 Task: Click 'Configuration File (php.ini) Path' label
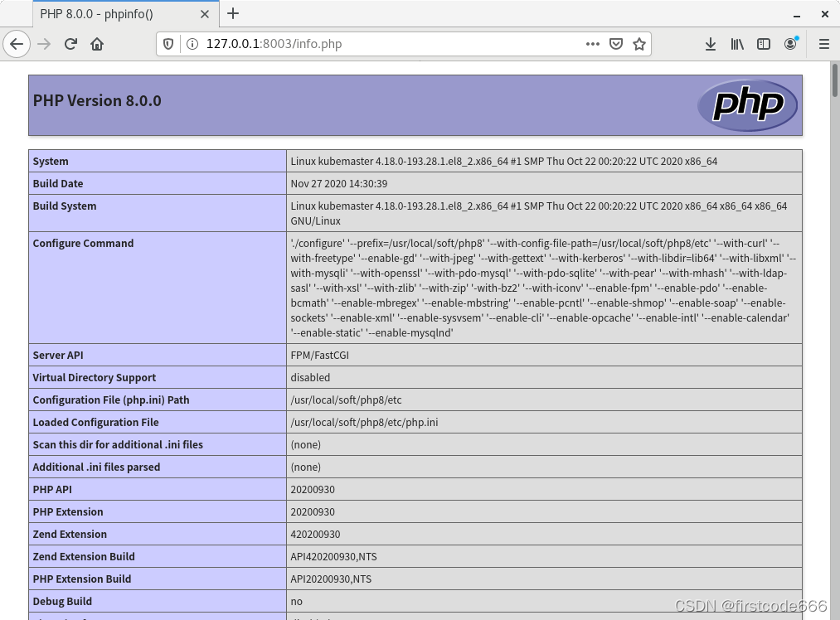(x=111, y=400)
